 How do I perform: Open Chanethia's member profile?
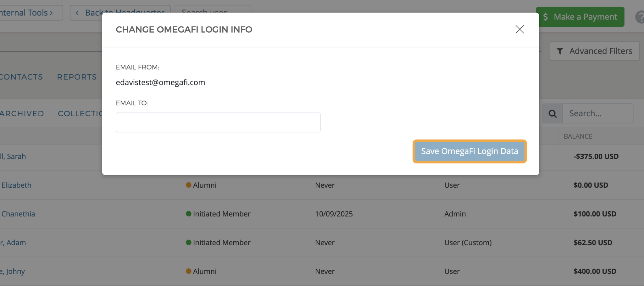(x=18, y=214)
